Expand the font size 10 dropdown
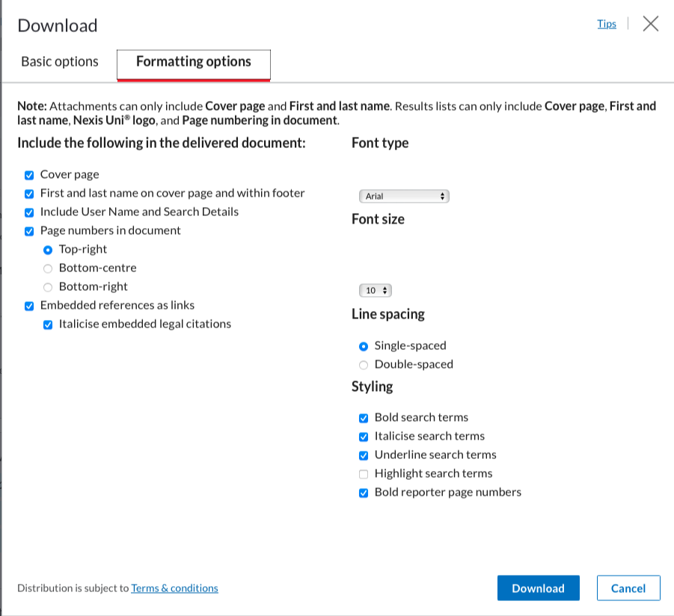Image resolution: width=674 pixels, height=616 pixels. pyautogui.click(x=376, y=291)
